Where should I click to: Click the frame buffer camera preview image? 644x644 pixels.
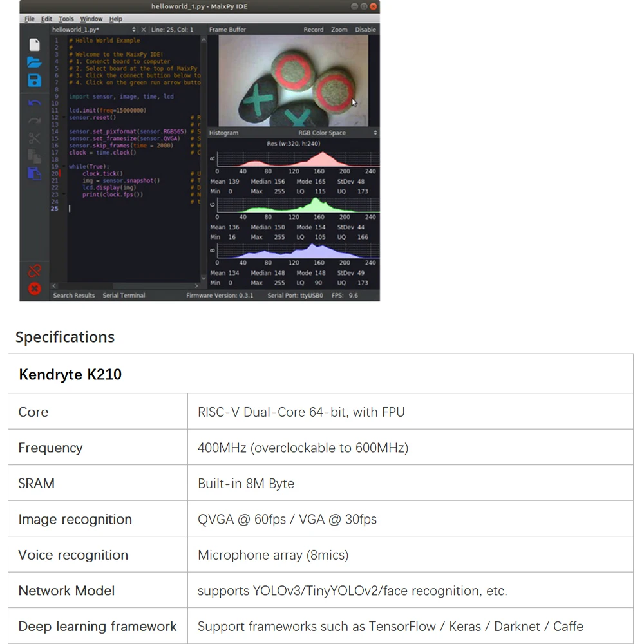pyautogui.click(x=293, y=80)
